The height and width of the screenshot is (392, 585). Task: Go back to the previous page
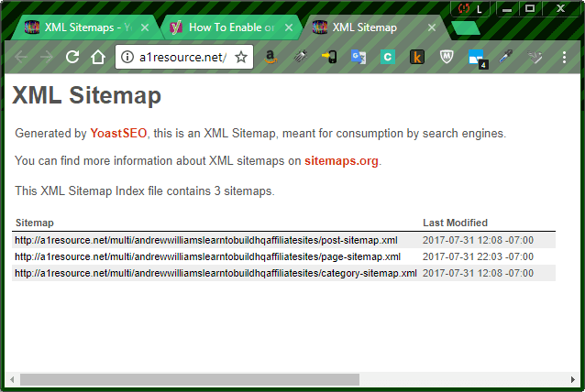click(x=21, y=57)
